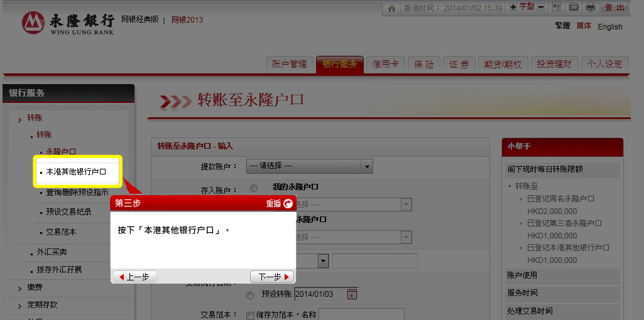Screen dimensions: 644x320
Task: Click the printer icon to print page
Action: tap(590, 8)
